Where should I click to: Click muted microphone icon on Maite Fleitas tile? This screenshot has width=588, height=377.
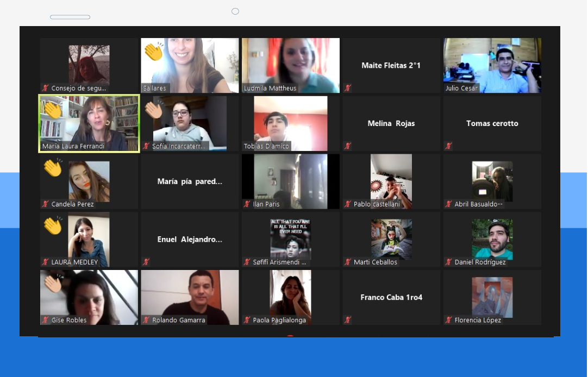pos(348,88)
